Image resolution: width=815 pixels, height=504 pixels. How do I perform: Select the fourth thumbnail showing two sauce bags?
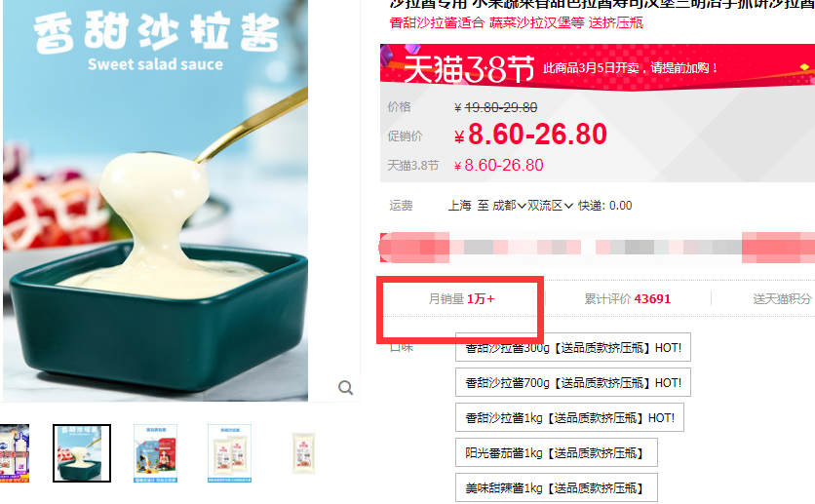(229, 453)
